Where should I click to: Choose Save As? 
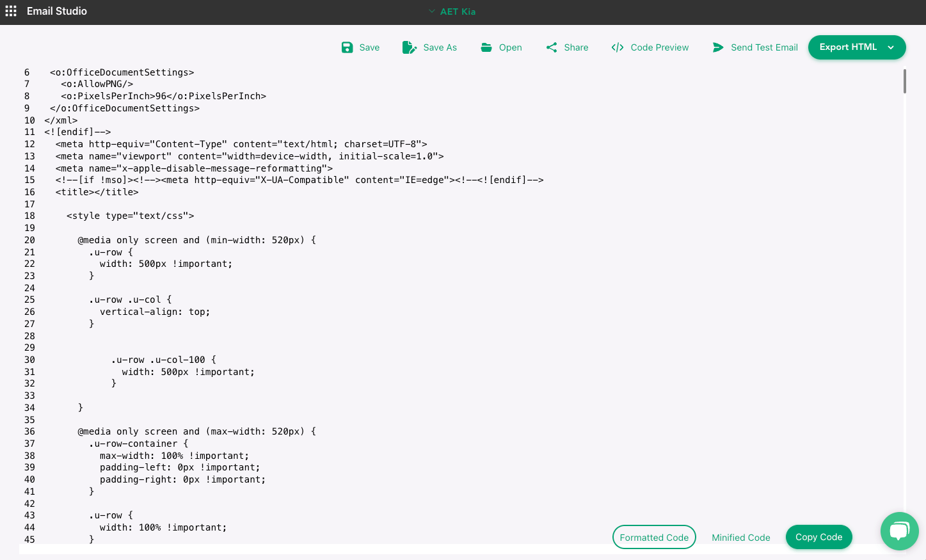click(x=440, y=47)
